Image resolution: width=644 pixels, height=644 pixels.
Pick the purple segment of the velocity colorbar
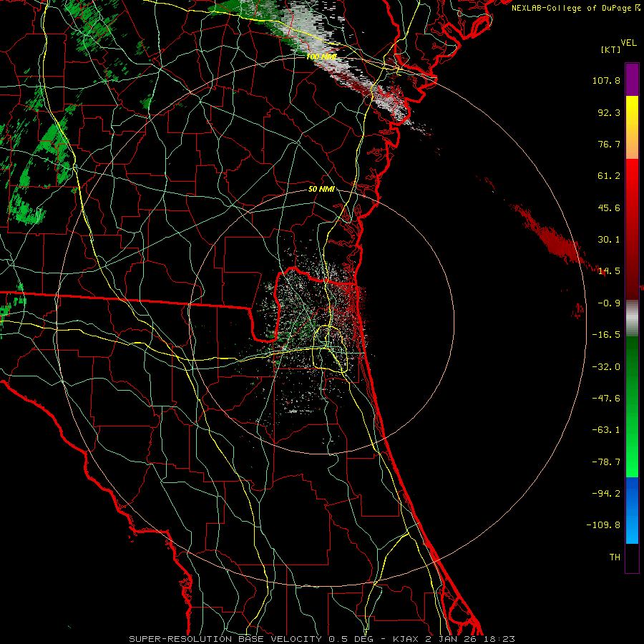point(632,79)
